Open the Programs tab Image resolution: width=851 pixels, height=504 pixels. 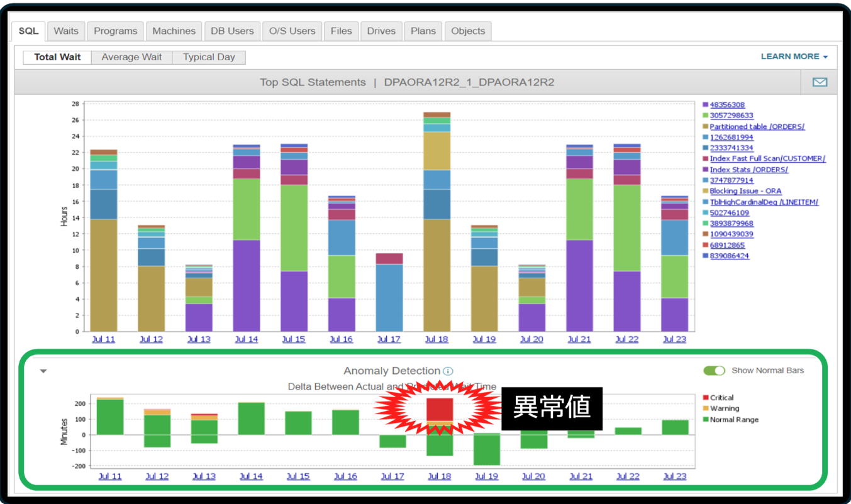(115, 31)
